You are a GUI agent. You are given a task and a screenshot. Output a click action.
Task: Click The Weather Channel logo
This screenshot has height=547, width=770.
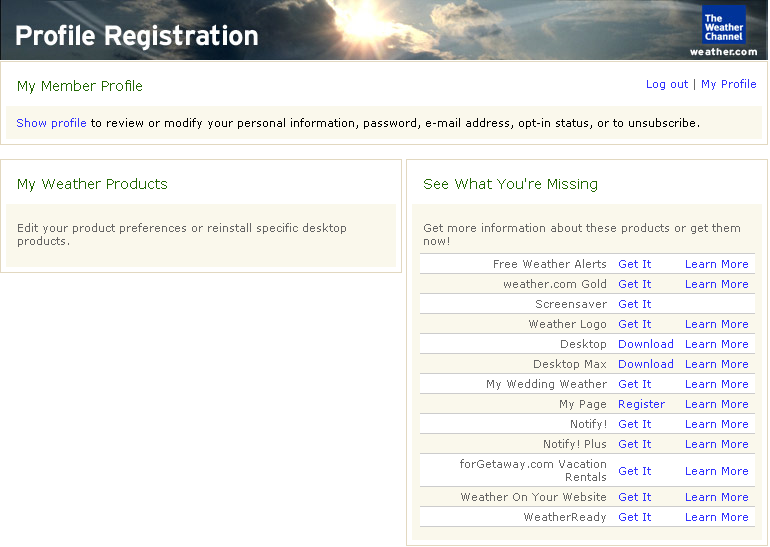[x=723, y=27]
